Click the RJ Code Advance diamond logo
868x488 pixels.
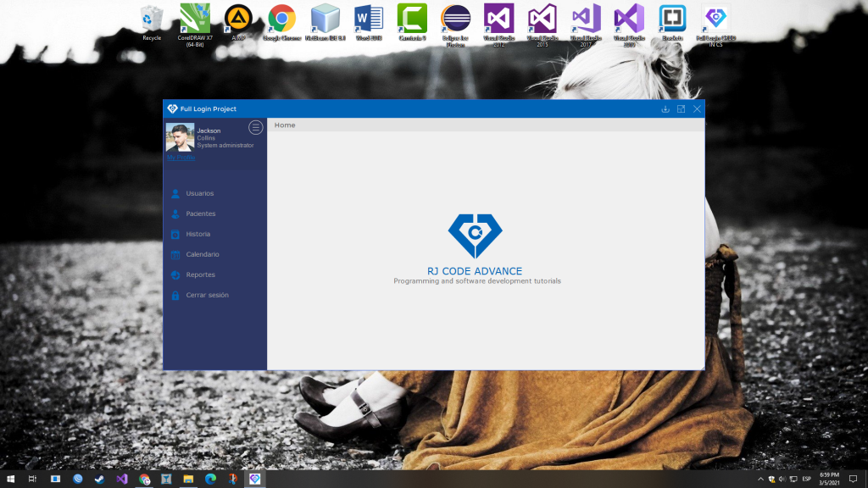tap(475, 235)
